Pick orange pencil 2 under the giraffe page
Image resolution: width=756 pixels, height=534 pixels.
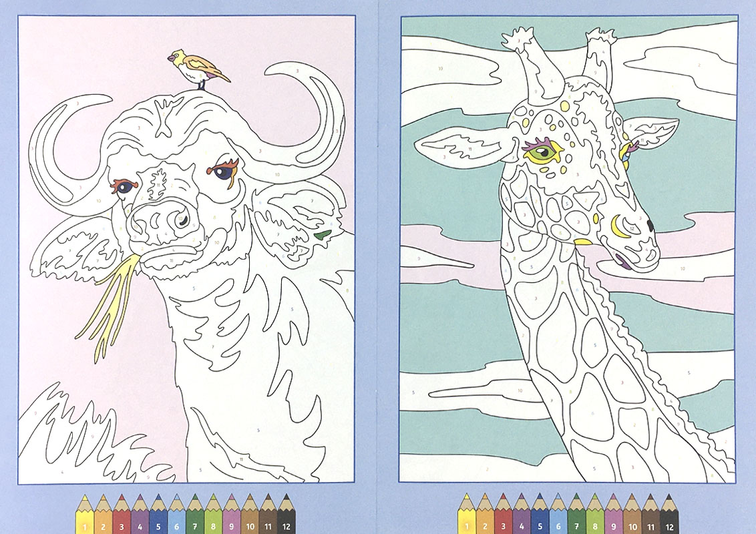click(x=485, y=514)
